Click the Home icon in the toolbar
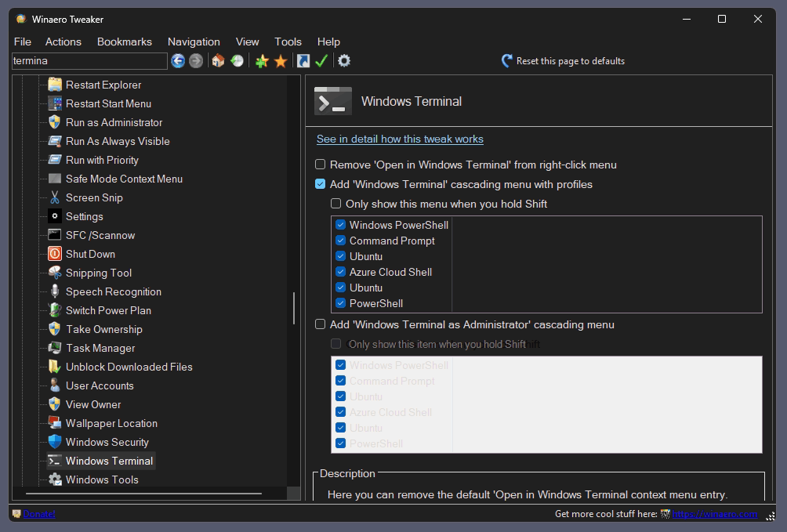 [218, 61]
